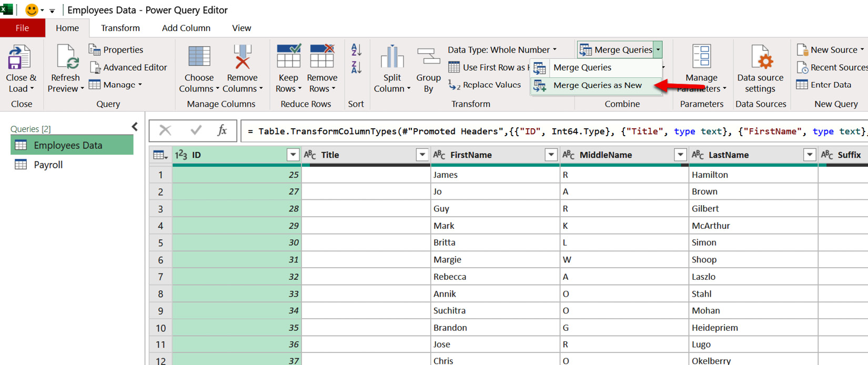Click Enter Data
The width and height of the screenshot is (868, 365).
click(x=824, y=85)
